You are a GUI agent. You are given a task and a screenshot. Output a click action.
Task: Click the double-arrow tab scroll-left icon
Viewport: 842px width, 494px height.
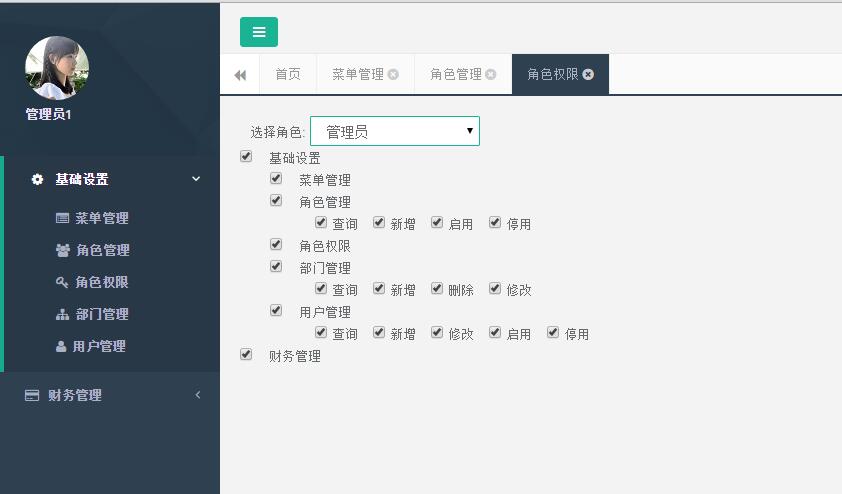tap(240, 75)
